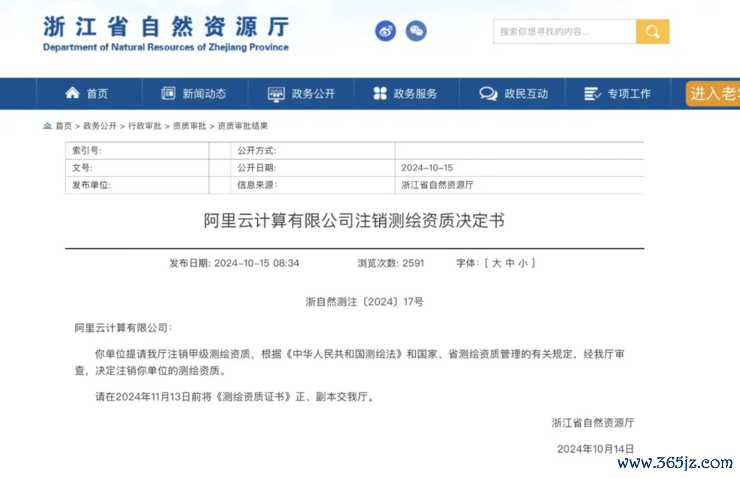Click the chat bubbles icon beside 政民互动
This screenshot has width=740, height=478.
[488, 94]
